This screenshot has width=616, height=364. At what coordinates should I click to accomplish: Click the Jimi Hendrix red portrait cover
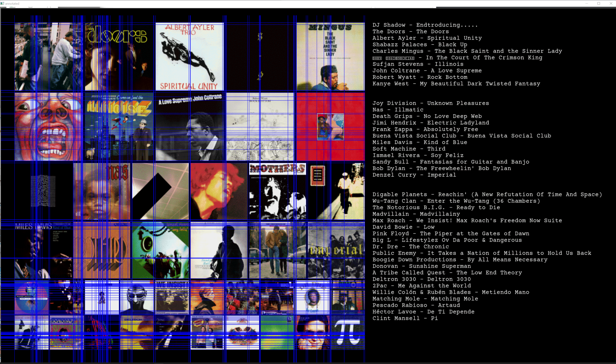click(x=219, y=191)
